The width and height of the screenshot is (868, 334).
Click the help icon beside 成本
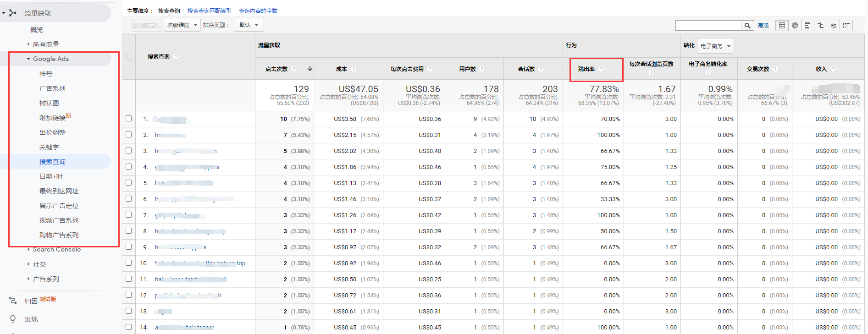[x=354, y=69]
